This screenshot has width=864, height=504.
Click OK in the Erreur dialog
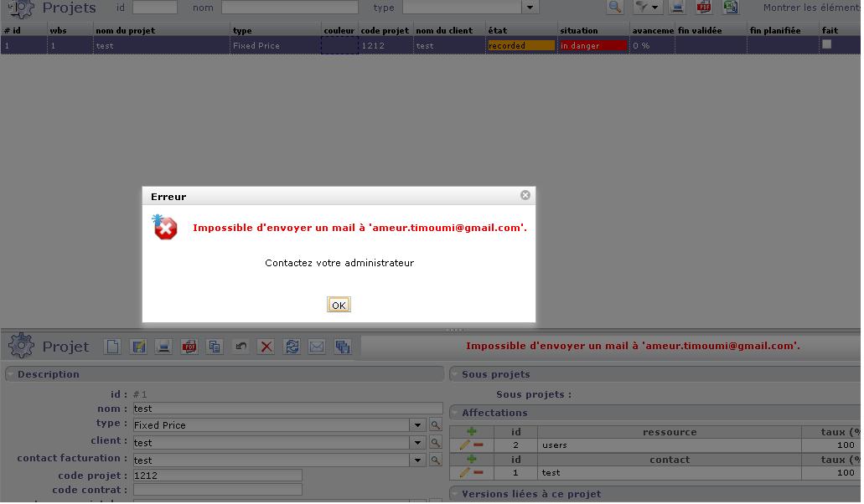click(x=339, y=306)
